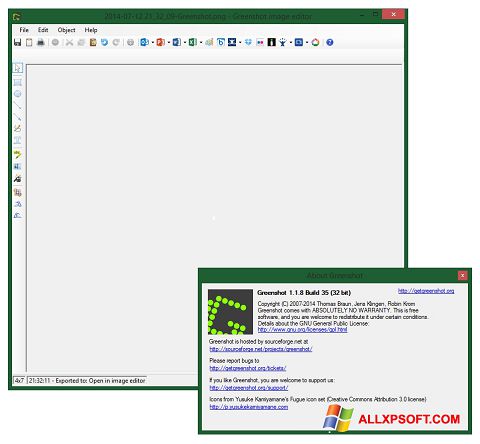
Task: Expand the Excel dropdown arrow
Action: 201,42
